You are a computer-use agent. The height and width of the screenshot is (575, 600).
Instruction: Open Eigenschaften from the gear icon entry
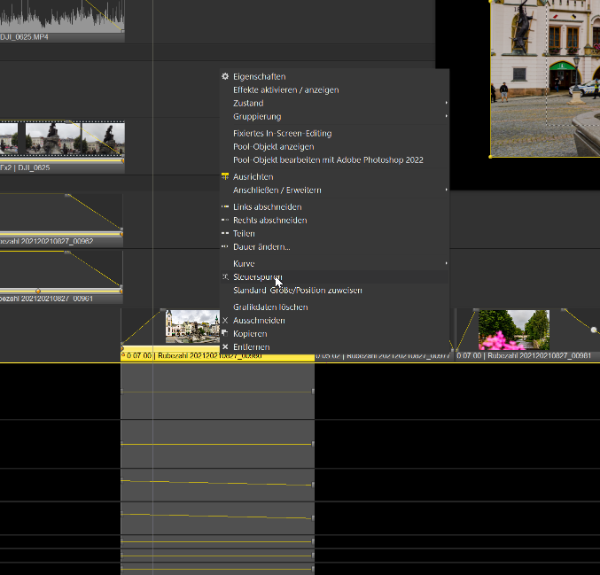225,76
